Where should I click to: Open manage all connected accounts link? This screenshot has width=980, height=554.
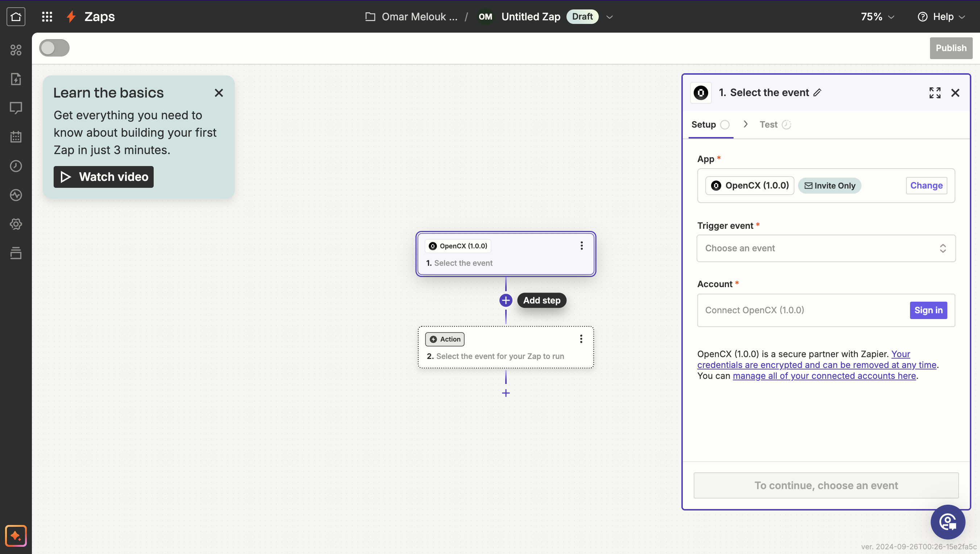click(824, 376)
